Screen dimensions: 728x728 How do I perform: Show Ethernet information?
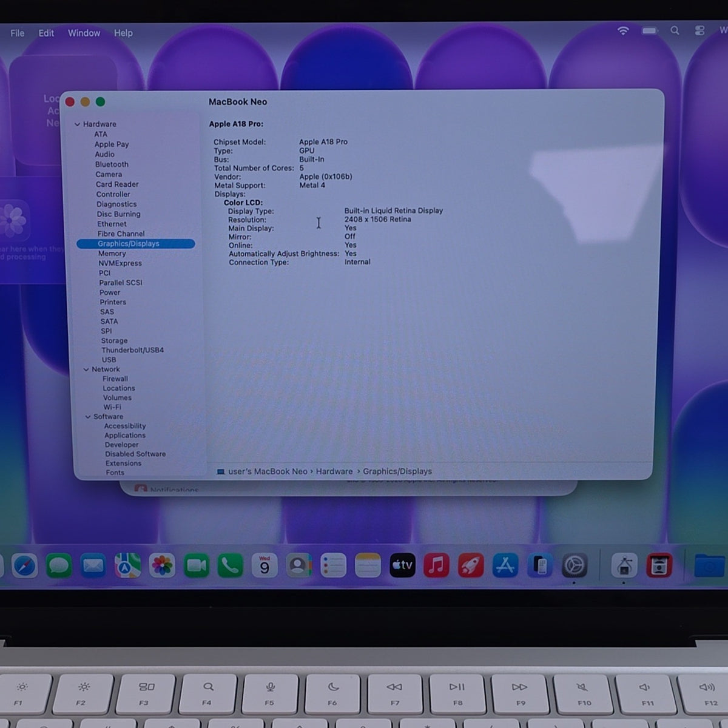[112, 224]
